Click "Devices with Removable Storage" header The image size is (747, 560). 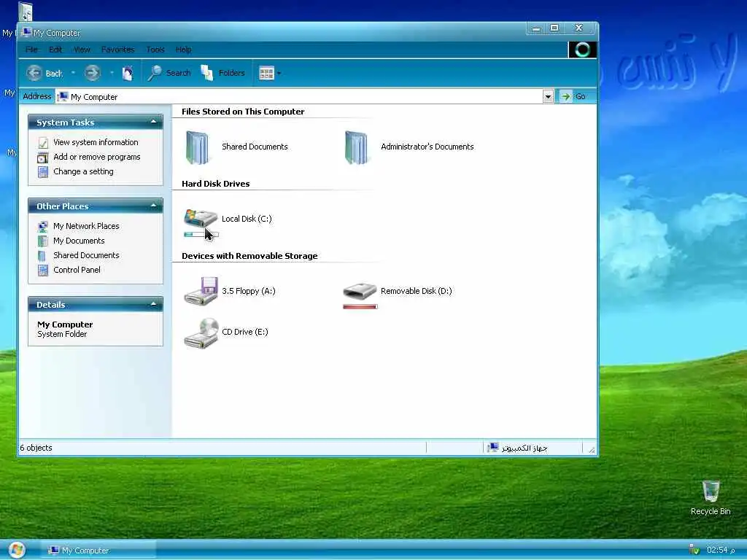click(249, 256)
